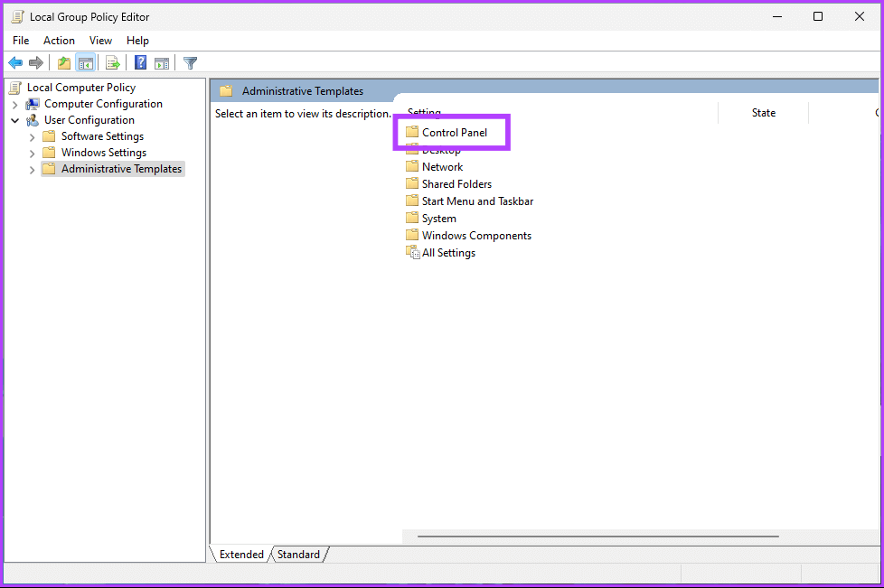884x588 pixels.
Task: Switch to the Standard tab
Action: [298, 555]
